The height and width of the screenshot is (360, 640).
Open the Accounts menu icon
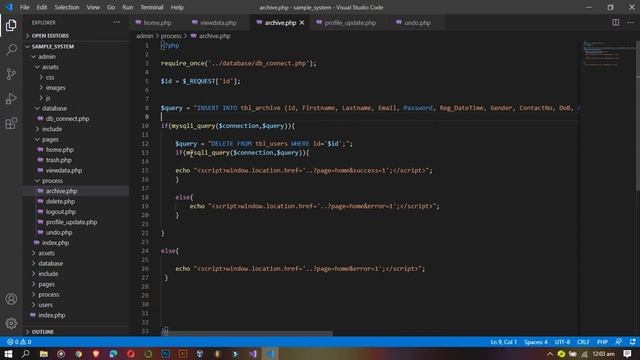pos(11,299)
